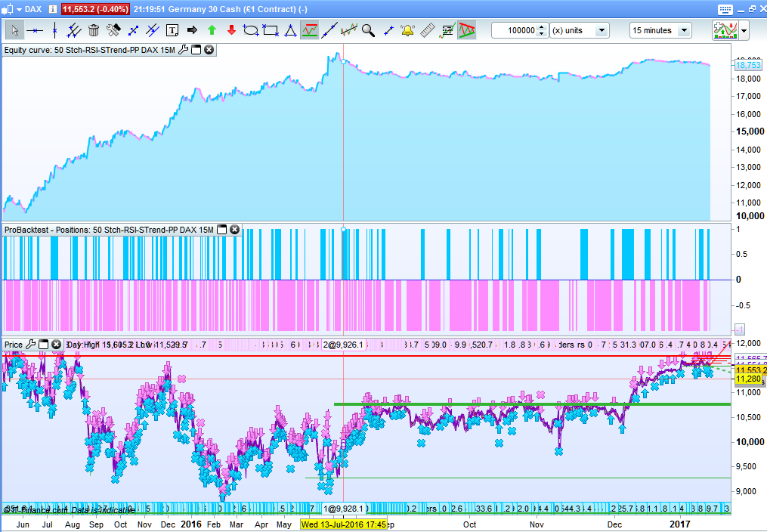
Task: Select the ellipse drawing tool
Action: tap(250, 30)
